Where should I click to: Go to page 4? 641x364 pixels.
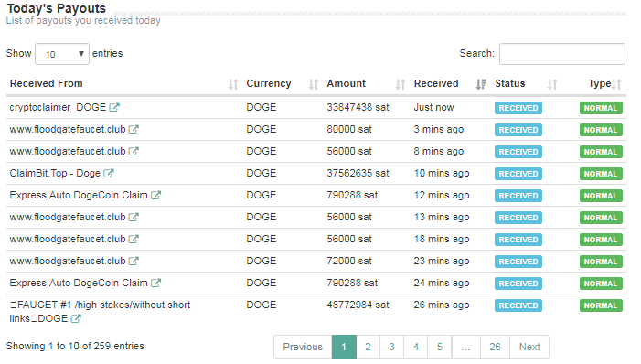(416, 347)
